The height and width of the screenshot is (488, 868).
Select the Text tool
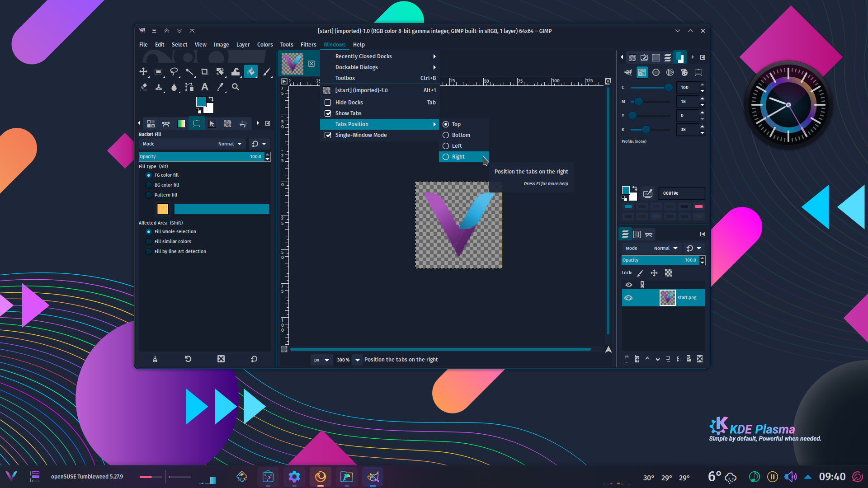[205, 87]
